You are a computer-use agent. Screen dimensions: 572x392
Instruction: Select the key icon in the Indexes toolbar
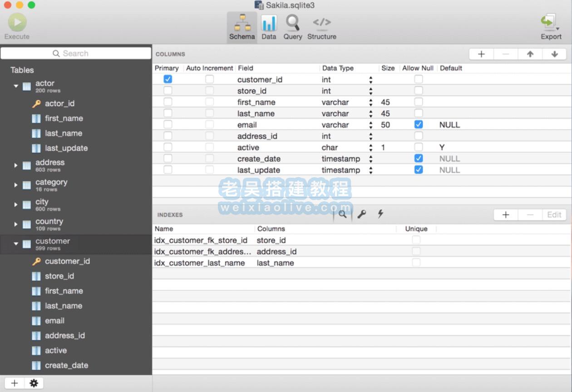[x=361, y=214]
